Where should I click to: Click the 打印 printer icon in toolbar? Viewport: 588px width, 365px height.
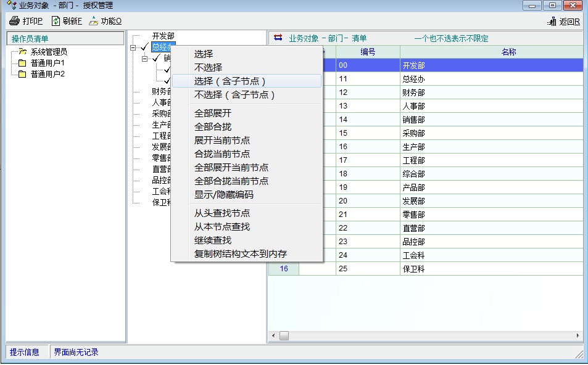click(x=14, y=21)
